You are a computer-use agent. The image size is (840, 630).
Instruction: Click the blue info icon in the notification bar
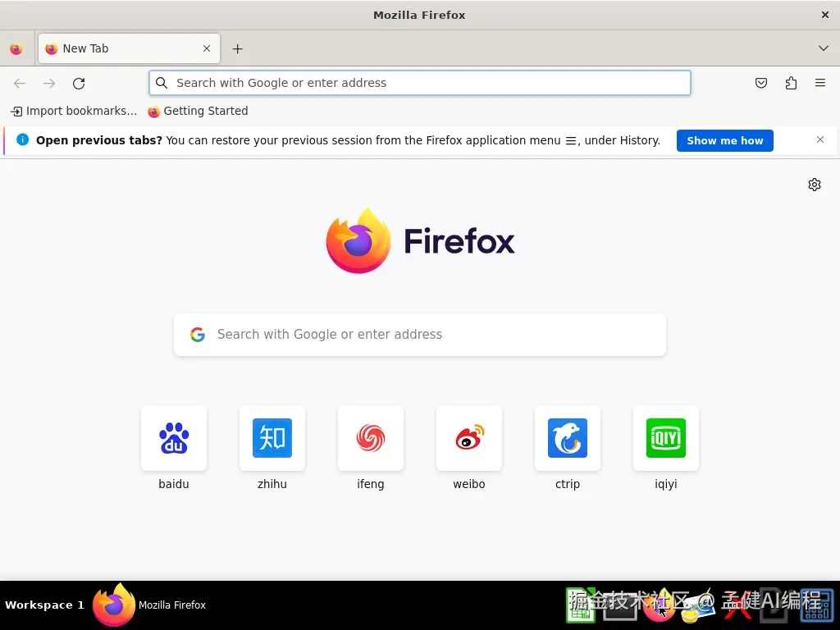pos(22,139)
